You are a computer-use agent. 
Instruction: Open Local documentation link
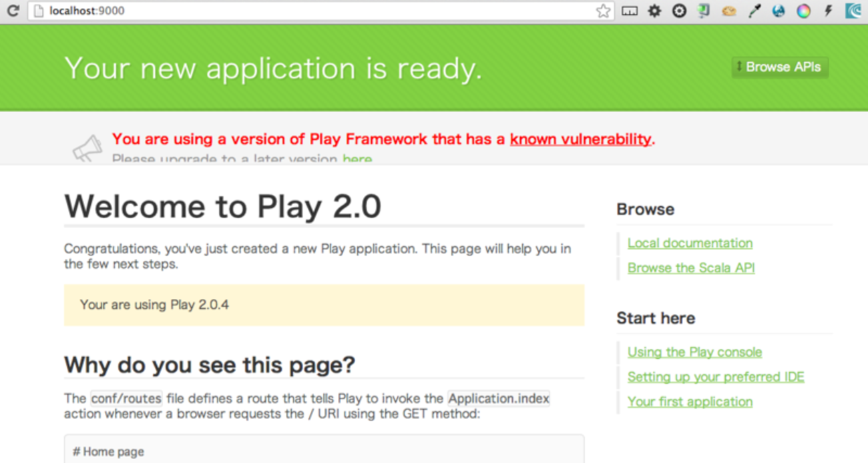[690, 244]
